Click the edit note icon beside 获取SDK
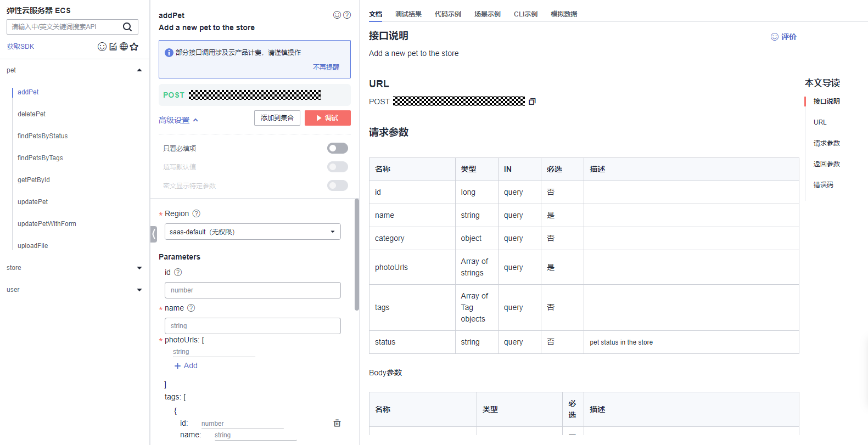 pos(113,47)
